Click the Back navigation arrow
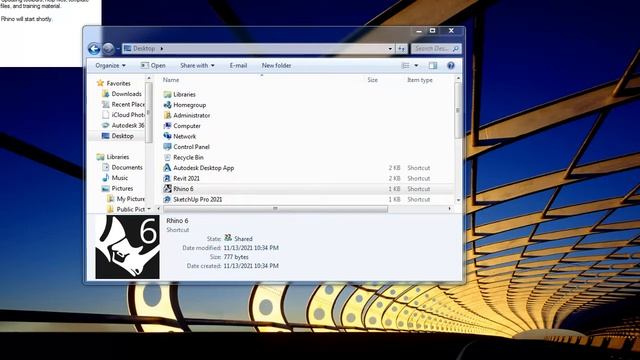This screenshot has height=360, width=640. pos(94,49)
